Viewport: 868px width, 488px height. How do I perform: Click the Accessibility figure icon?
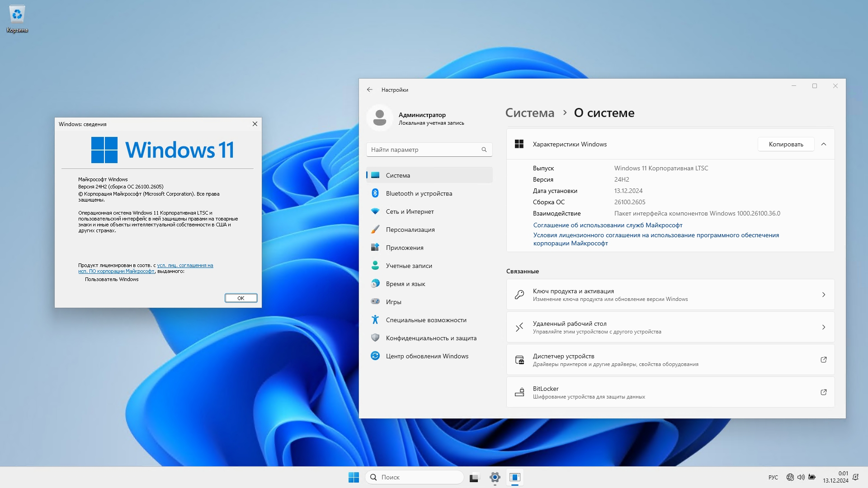coord(375,320)
